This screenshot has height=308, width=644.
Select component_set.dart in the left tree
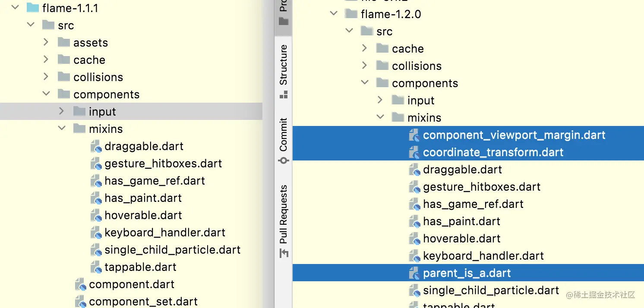click(143, 302)
